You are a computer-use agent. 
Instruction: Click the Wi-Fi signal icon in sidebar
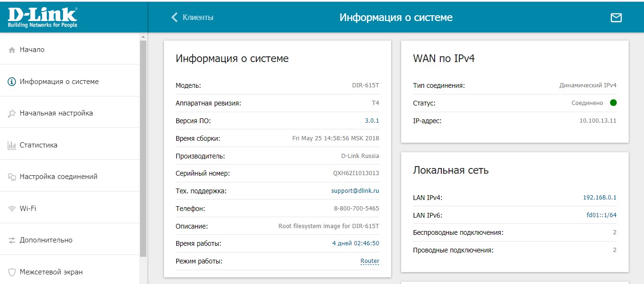click(12, 209)
